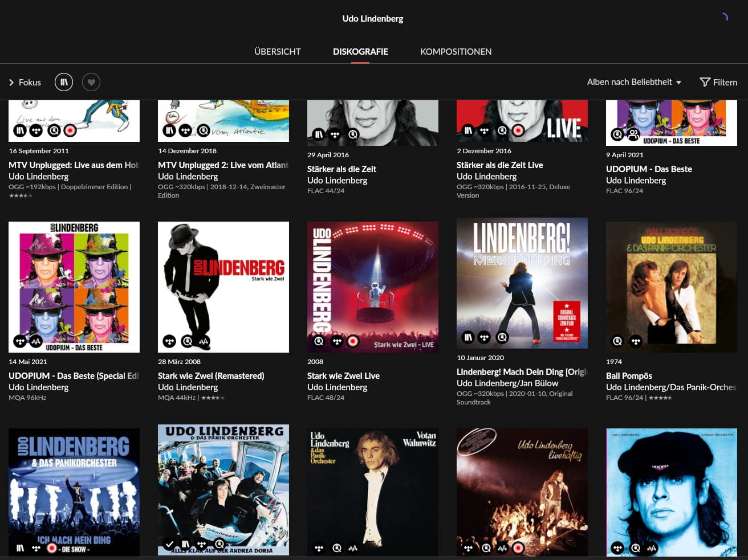Click the TIDAL icon on Stärker als die Zeit Live cover
748x560 pixels.
click(x=485, y=130)
